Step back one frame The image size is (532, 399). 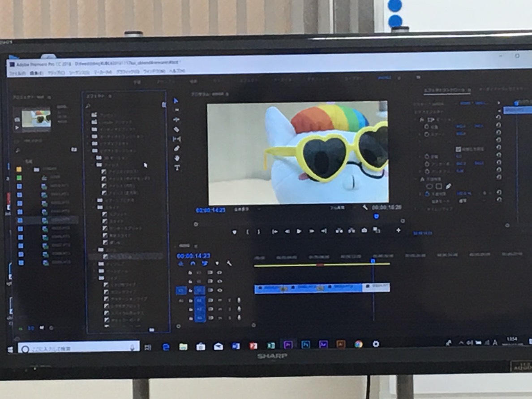(x=287, y=231)
